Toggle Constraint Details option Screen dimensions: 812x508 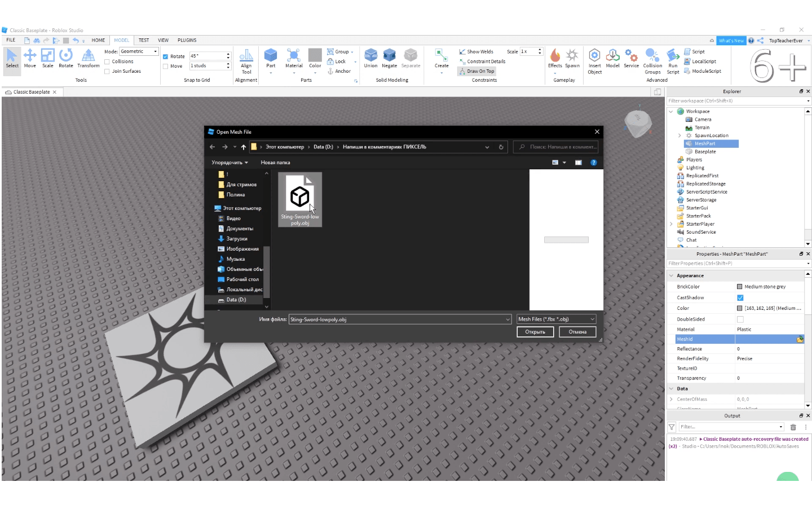(482, 62)
